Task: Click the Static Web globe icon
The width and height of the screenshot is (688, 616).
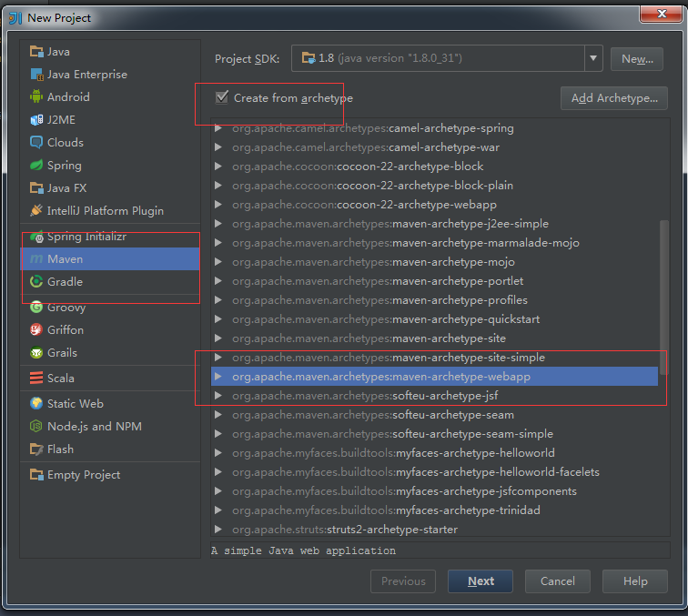Action: [x=36, y=404]
